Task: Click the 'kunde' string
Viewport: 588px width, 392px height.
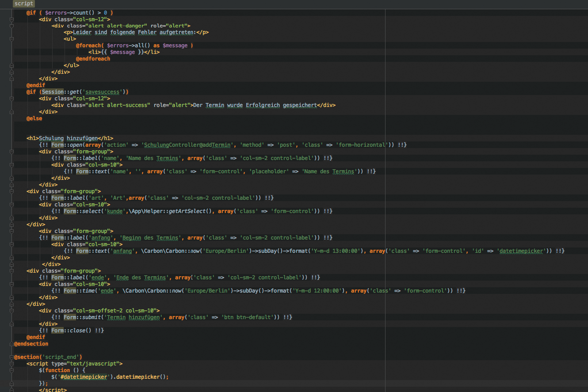Action: (115, 211)
